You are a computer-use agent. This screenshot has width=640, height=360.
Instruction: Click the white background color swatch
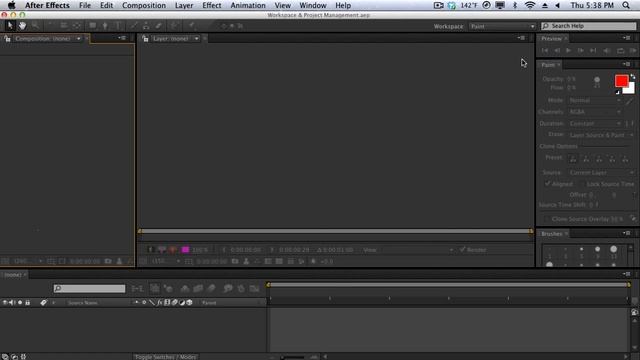point(631,89)
